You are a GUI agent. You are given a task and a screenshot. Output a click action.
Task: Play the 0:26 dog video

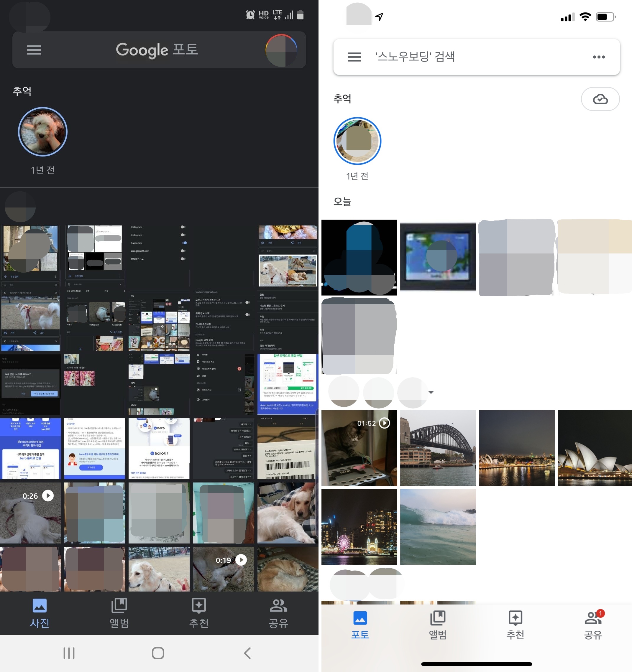pos(30,513)
